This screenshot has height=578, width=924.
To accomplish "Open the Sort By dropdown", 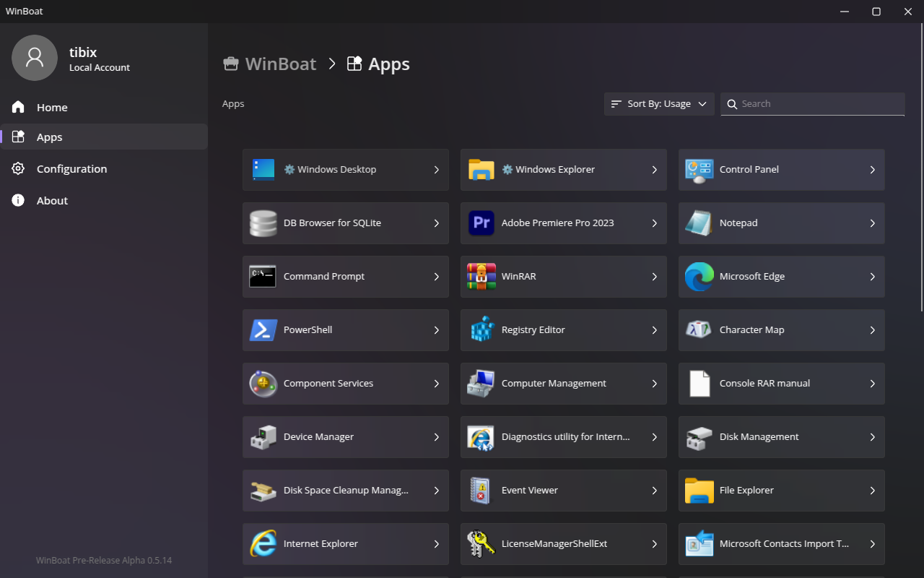I will [x=658, y=103].
